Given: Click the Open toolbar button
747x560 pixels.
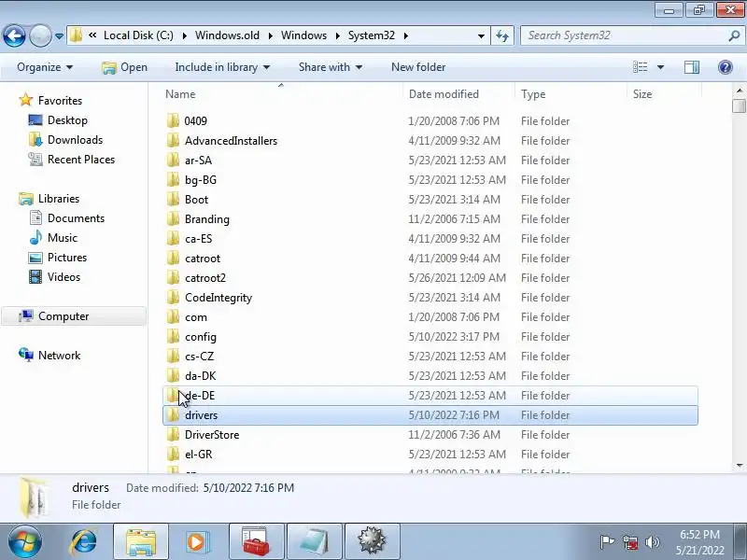Looking at the screenshot, I should click(124, 67).
